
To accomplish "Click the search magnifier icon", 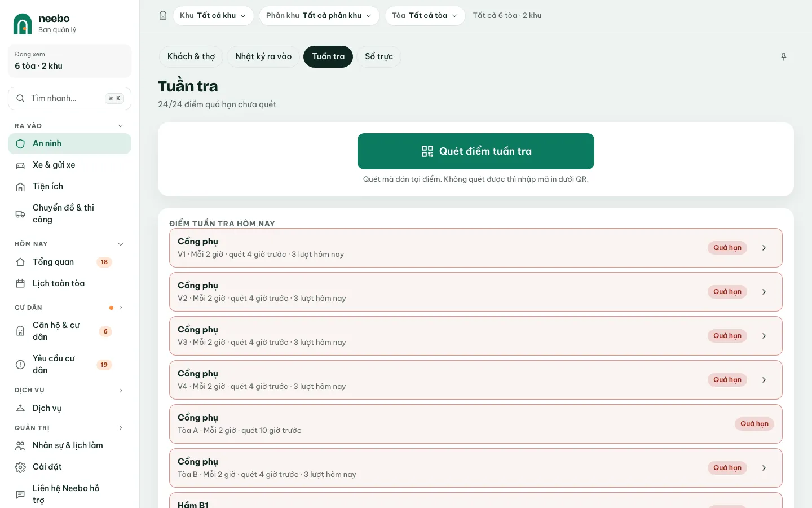I will (20, 98).
